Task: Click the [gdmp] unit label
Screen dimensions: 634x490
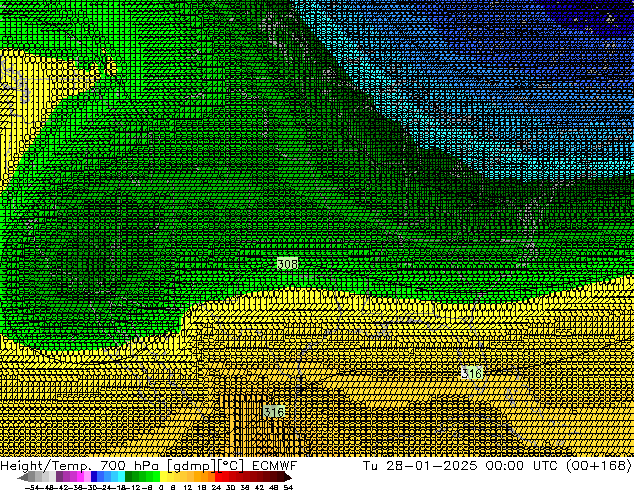Action: tap(192, 466)
